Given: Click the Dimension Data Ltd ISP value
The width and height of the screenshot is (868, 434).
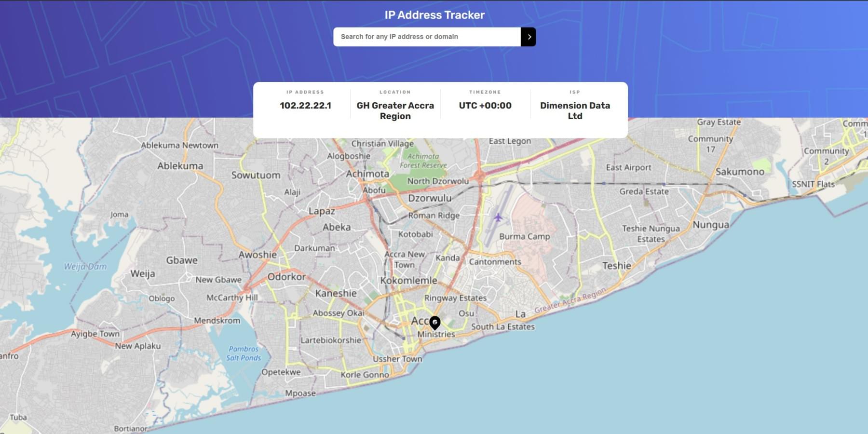Looking at the screenshot, I should pos(574,111).
